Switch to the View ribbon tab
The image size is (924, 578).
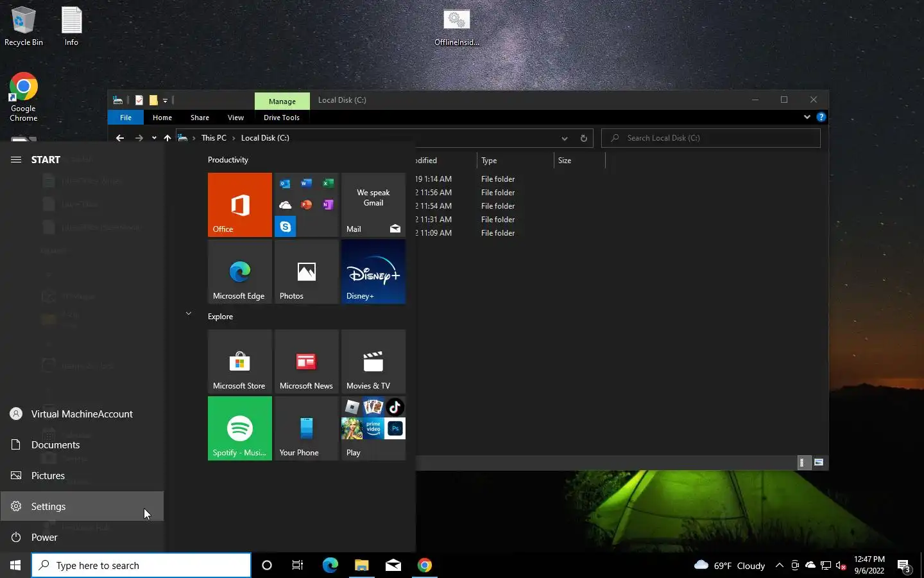point(235,118)
